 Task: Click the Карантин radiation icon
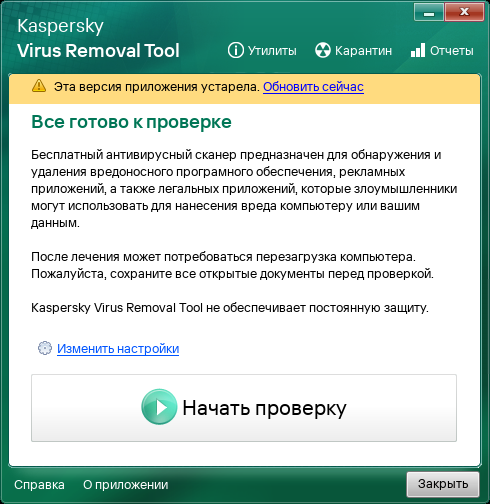[323, 51]
